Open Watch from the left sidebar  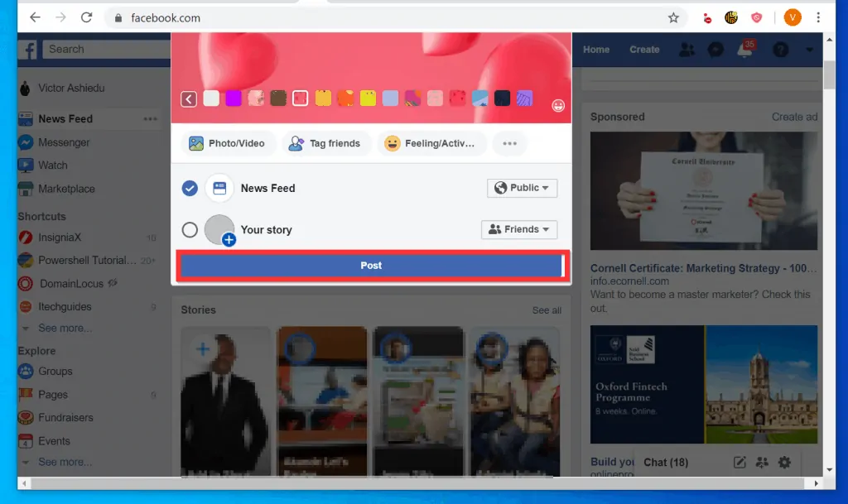click(x=54, y=165)
